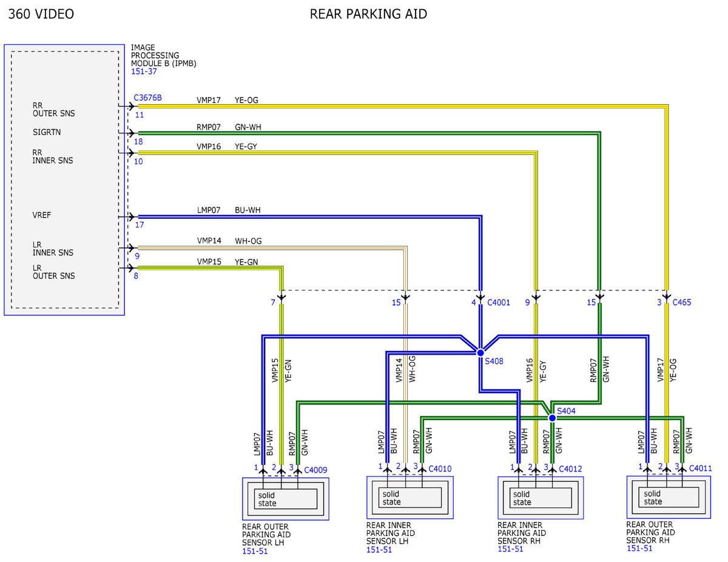Click the blue S404 splice junction dot

552,418
